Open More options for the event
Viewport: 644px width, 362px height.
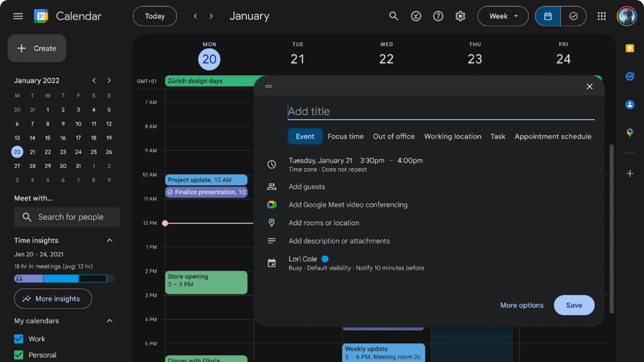click(x=521, y=305)
